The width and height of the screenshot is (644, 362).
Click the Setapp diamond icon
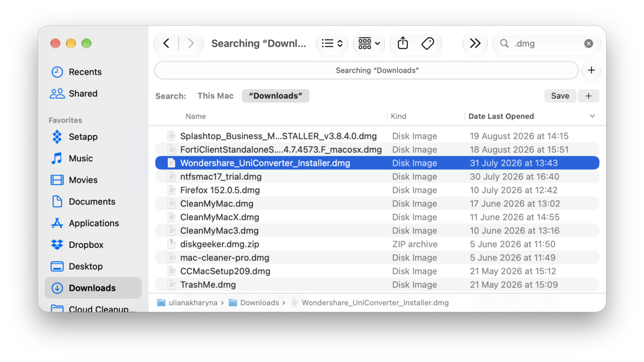point(57,137)
